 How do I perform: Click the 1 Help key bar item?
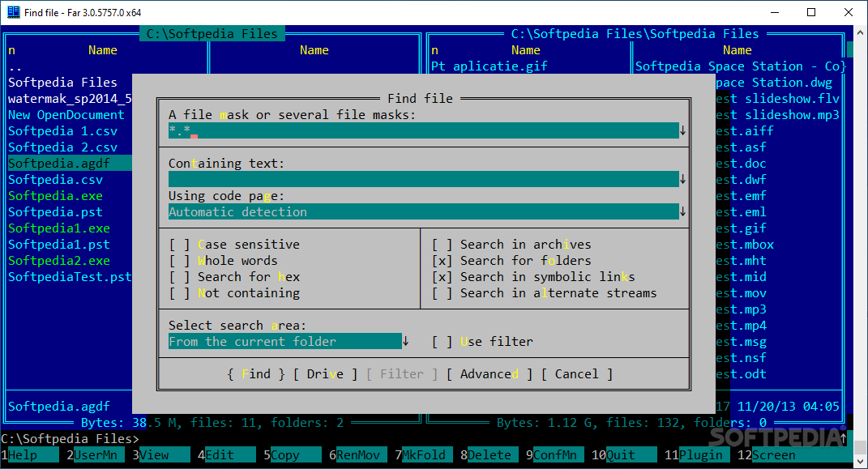tap(30, 455)
